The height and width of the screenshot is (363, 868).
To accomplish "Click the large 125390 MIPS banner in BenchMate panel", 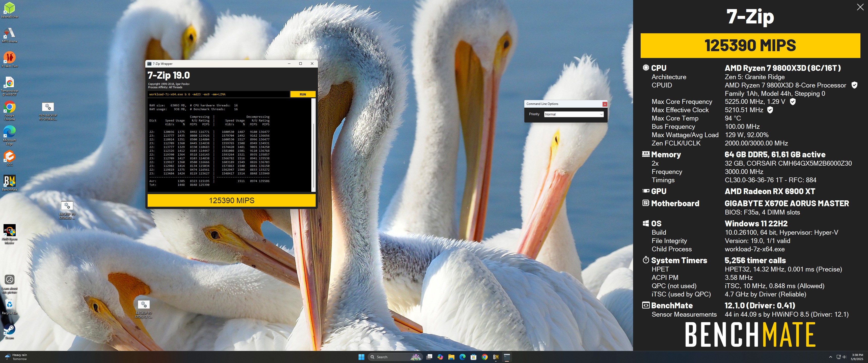I will (750, 45).
